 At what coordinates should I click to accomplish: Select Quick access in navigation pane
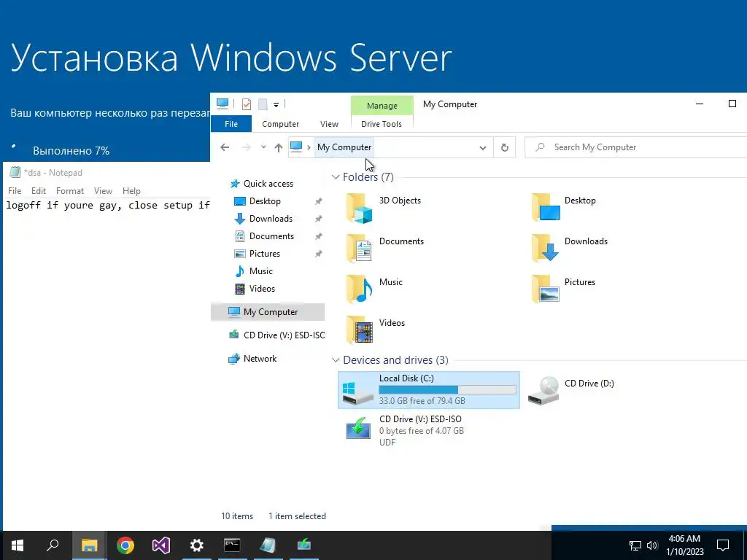pos(268,184)
